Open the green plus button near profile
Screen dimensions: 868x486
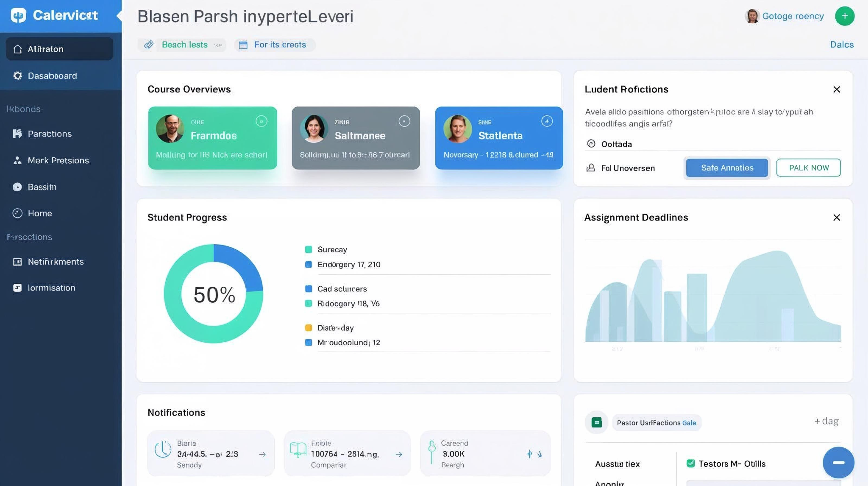tap(845, 16)
